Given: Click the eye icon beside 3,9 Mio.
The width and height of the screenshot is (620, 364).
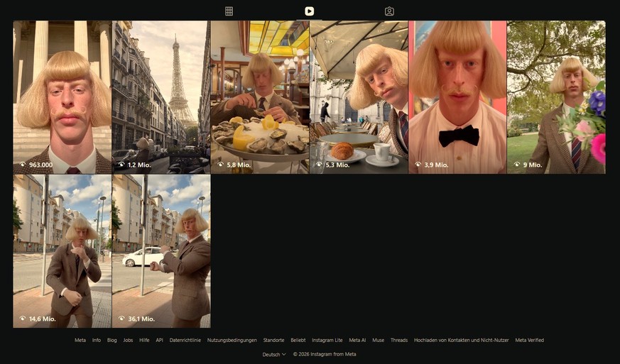Looking at the screenshot, I should click(x=418, y=165).
